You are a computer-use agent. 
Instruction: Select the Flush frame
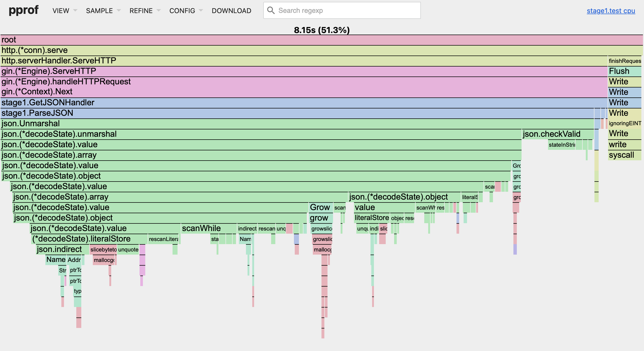pyautogui.click(x=625, y=72)
